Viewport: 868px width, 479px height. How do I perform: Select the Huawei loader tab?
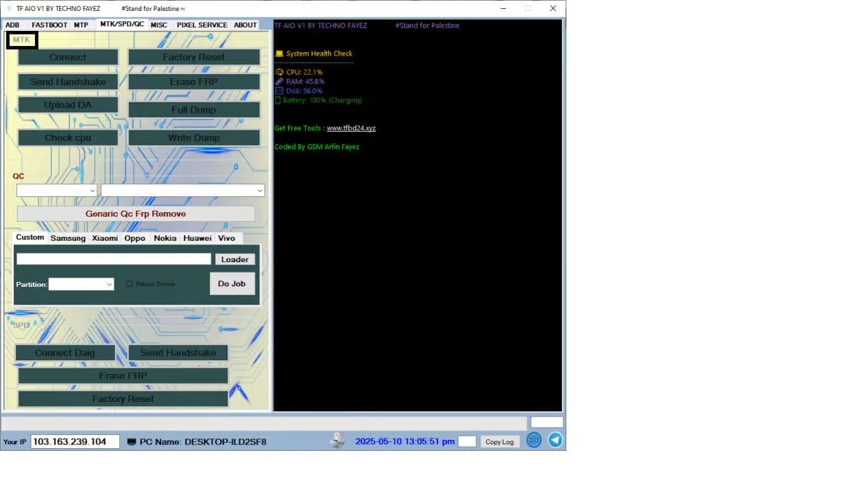click(197, 238)
